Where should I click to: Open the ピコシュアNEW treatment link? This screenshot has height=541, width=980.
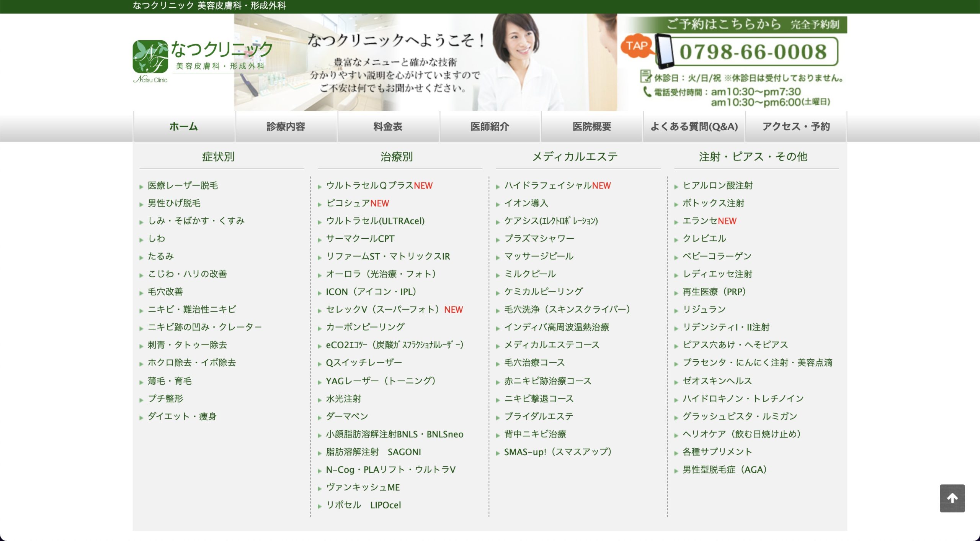(x=357, y=203)
